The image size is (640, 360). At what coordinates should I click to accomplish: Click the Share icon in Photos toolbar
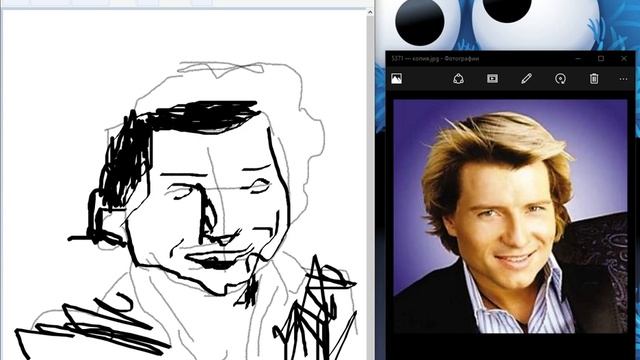coord(458,78)
